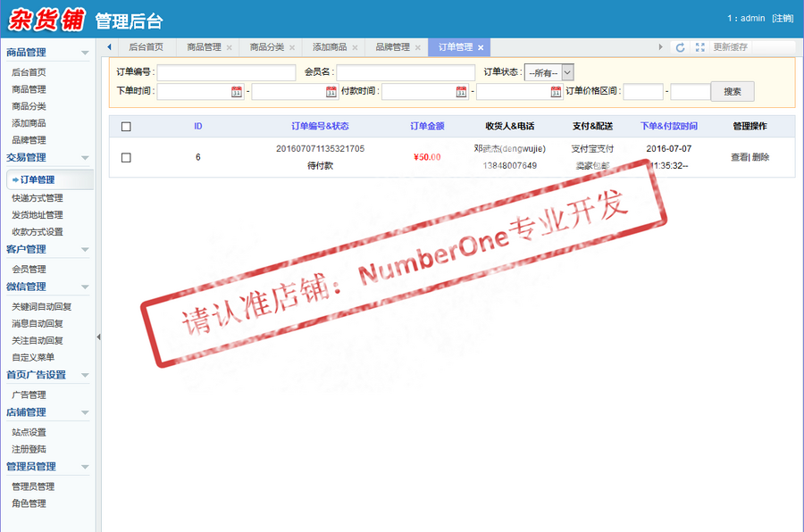The image size is (804, 532).
Task: Switch to the 添加商品 tab
Action: coord(331,47)
